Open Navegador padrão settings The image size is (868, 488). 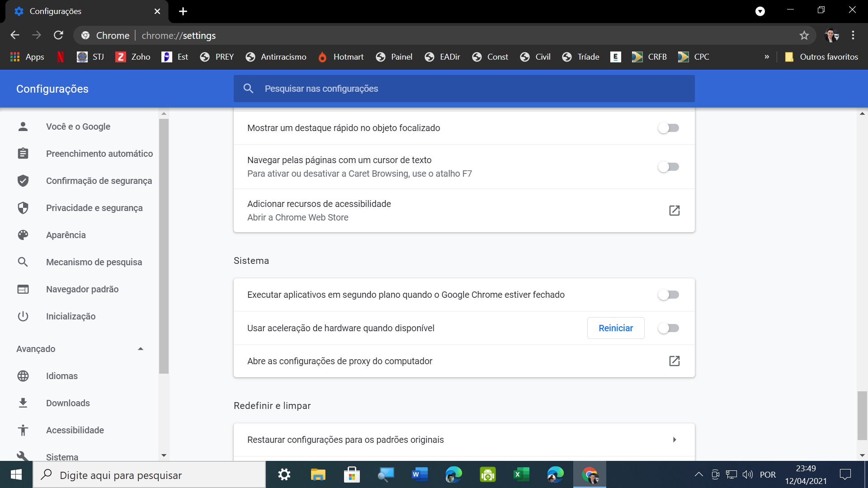(82, 289)
